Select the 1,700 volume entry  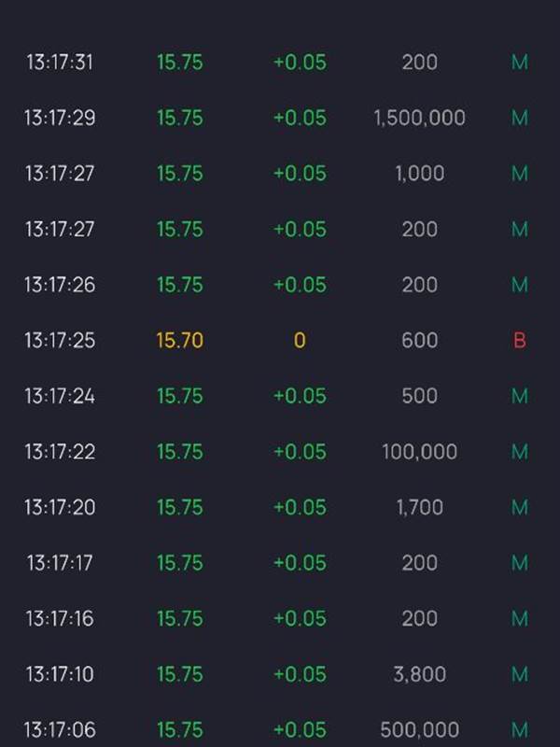(x=419, y=507)
